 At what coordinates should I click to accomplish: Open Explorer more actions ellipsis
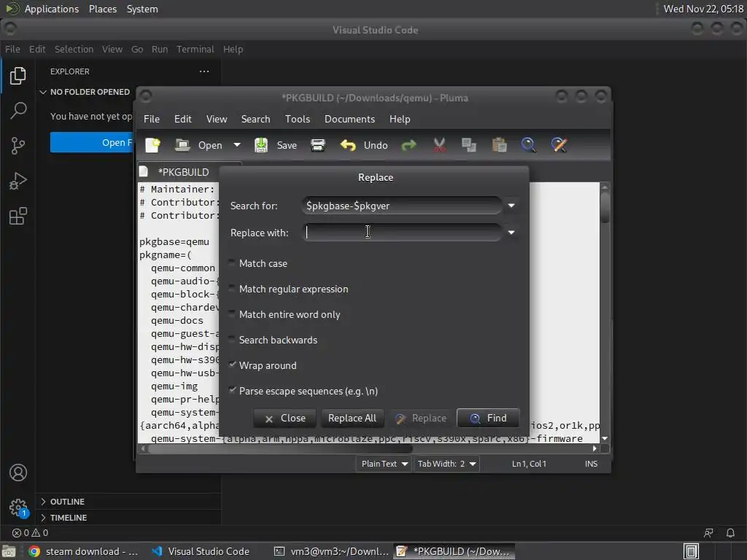pos(204,71)
